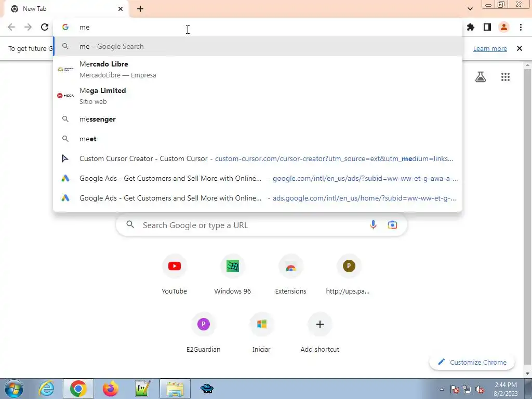
Task: Open Google Ads google.com/intl suggestion
Action: point(258,178)
